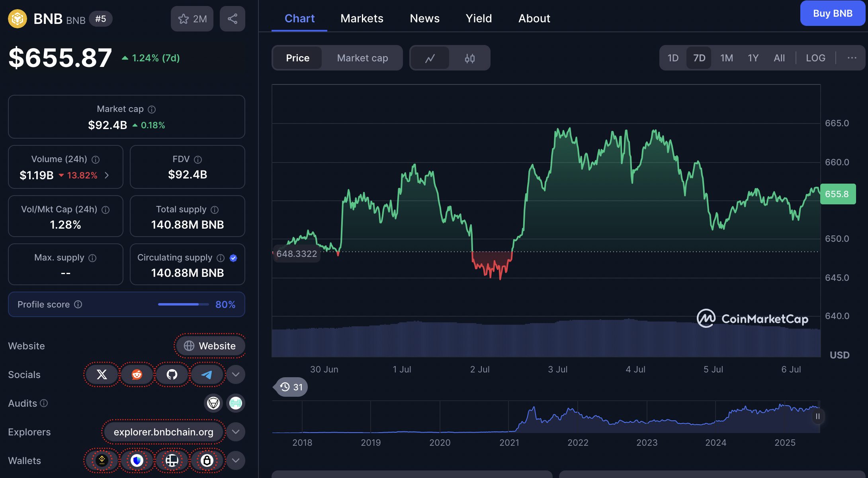868x478 pixels.
Task: Open the CertiK shield audit icon
Action: click(213, 403)
